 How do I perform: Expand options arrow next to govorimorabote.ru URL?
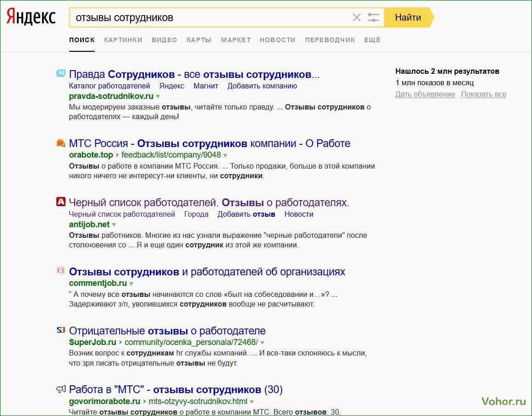click(x=252, y=402)
